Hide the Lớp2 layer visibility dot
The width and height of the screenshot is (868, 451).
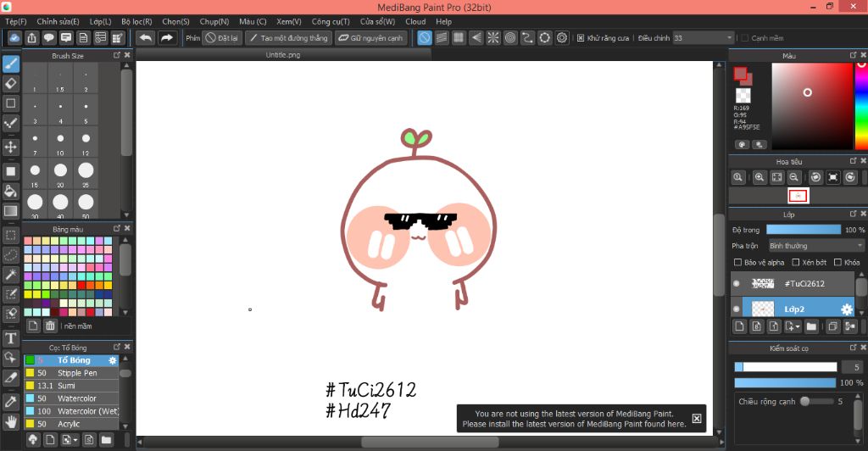click(x=737, y=309)
